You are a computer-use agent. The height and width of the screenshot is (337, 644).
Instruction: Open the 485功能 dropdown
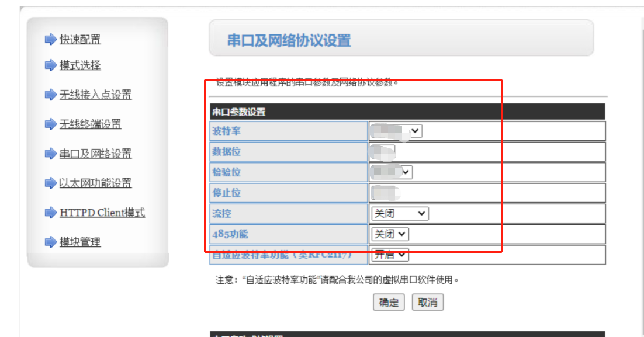390,234
